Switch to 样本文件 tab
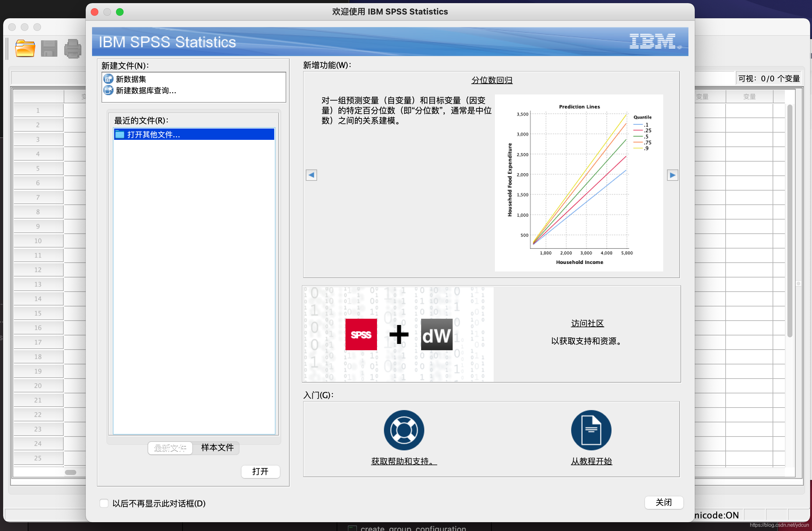The height and width of the screenshot is (531, 812). point(217,448)
